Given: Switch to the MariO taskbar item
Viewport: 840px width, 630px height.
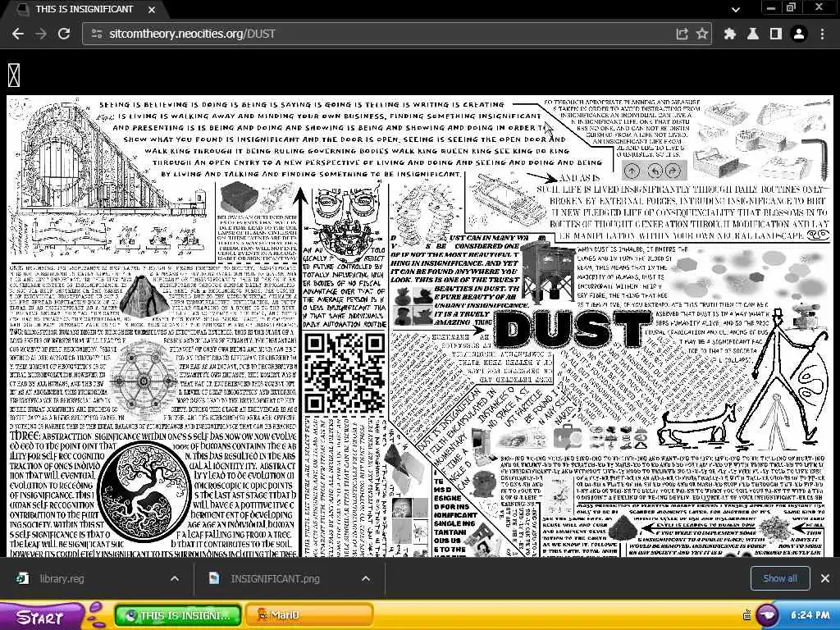Looking at the screenshot, I should [309, 614].
